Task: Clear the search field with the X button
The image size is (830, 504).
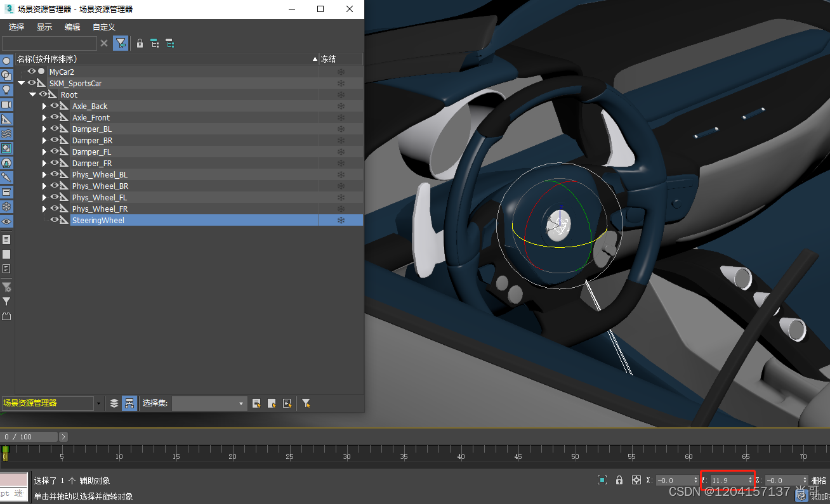Action: coord(104,43)
